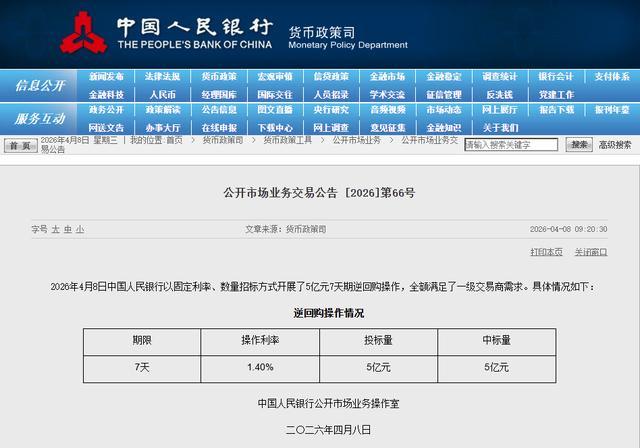Screen dimensions: 640x448
Task: Click the People's Bank of China logo
Action: pyautogui.click(x=84, y=33)
